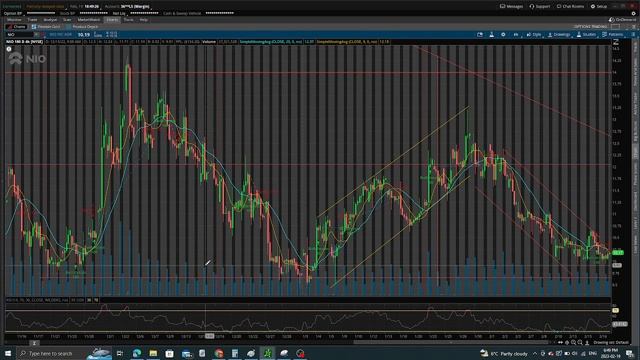The height and width of the screenshot is (360, 640).
Task: Click the NIO symbol input field
Action: (20, 35)
